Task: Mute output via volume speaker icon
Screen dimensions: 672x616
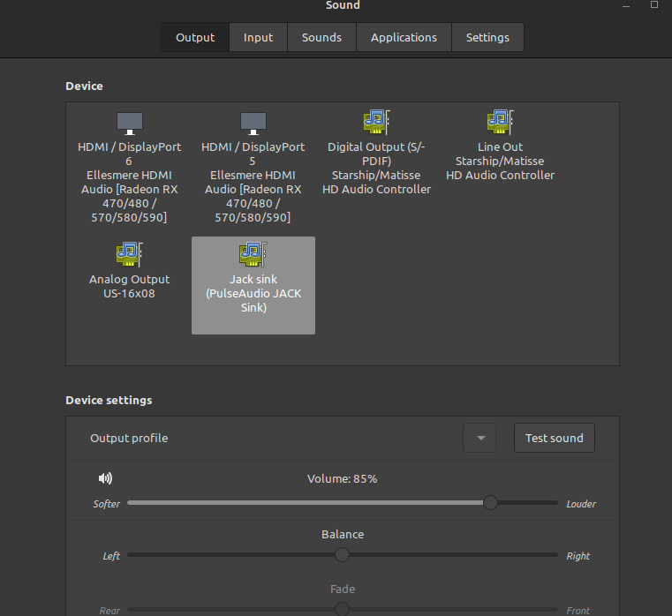Action: tap(105, 478)
